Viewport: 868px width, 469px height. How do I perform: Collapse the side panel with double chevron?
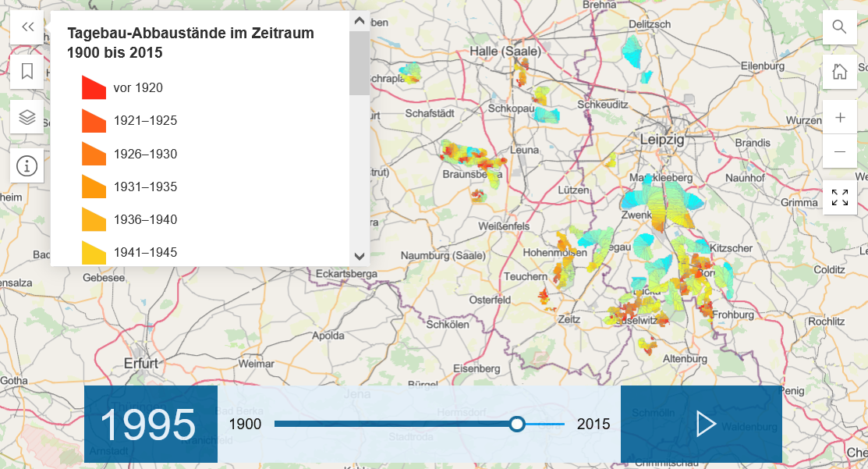pos(27,27)
